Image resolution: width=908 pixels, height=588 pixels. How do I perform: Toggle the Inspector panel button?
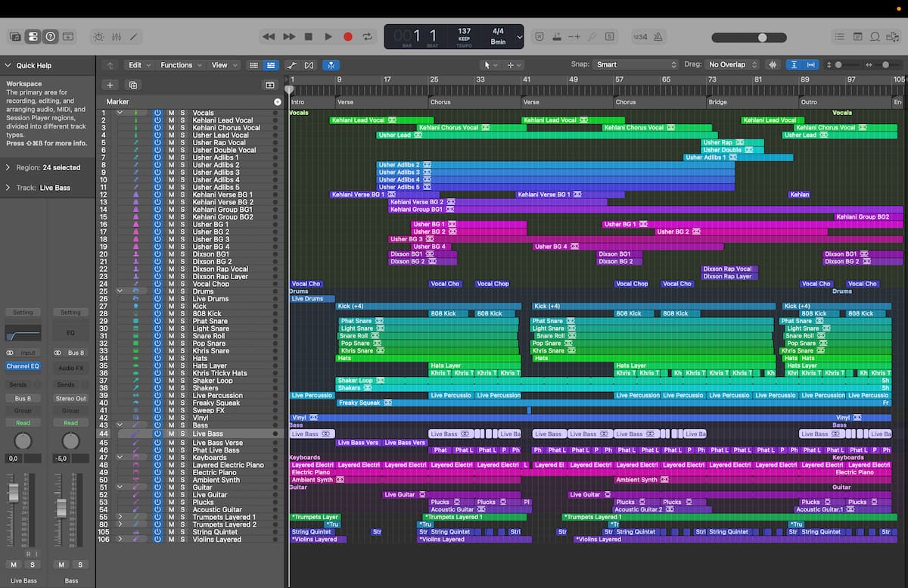coord(33,36)
